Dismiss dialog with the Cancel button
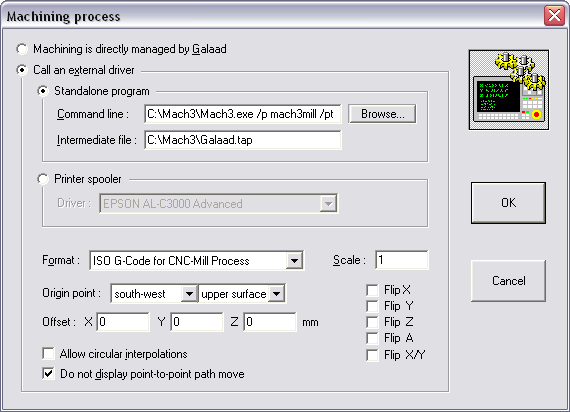570x412 pixels. (x=508, y=281)
